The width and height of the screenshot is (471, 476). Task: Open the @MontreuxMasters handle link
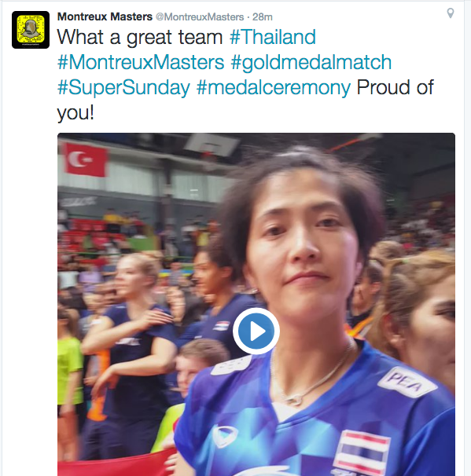pos(200,17)
